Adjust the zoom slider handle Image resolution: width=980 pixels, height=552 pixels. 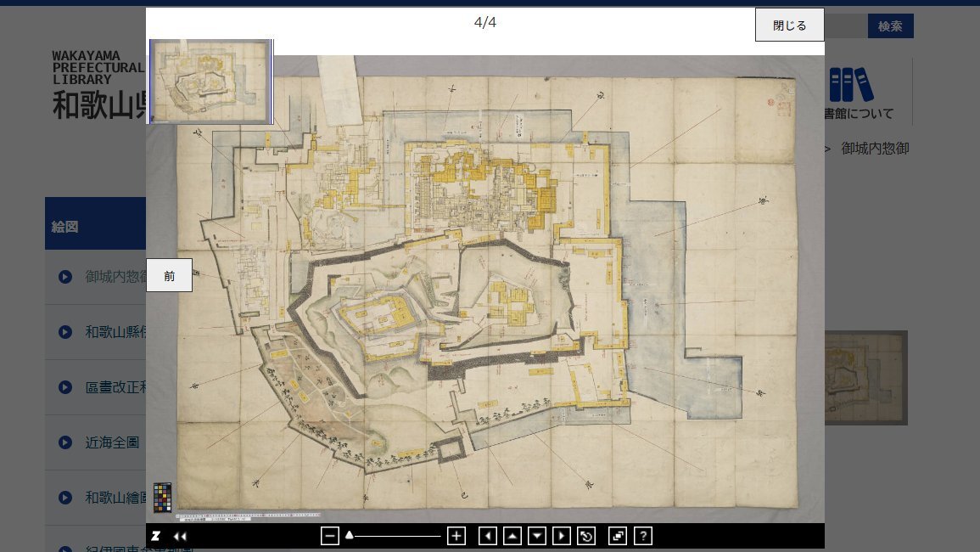(x=350, y=535)
